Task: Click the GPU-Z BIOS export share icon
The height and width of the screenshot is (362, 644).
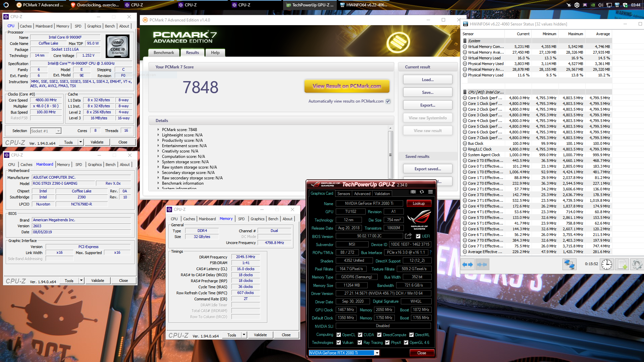Action: tap(408, 236)
